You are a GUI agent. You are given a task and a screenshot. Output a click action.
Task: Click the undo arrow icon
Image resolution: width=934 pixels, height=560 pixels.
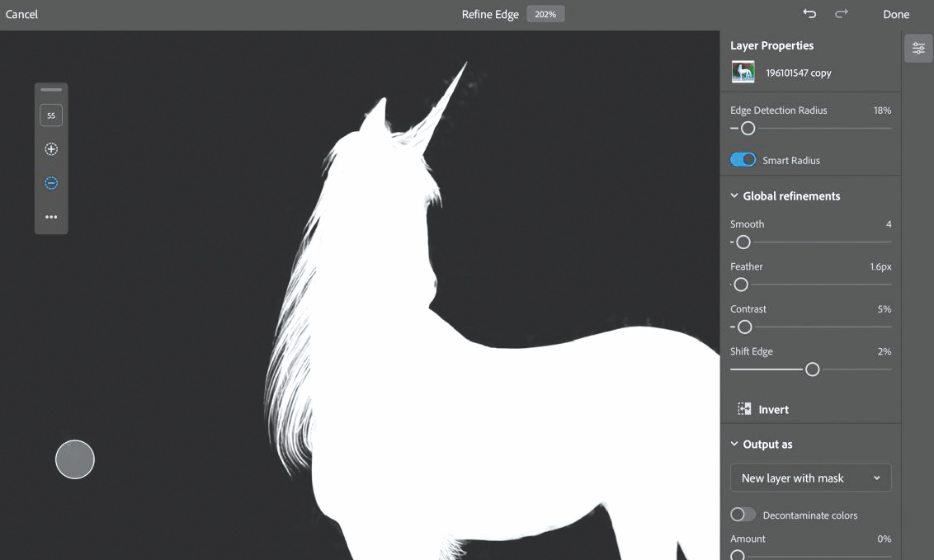coord(809,14)
